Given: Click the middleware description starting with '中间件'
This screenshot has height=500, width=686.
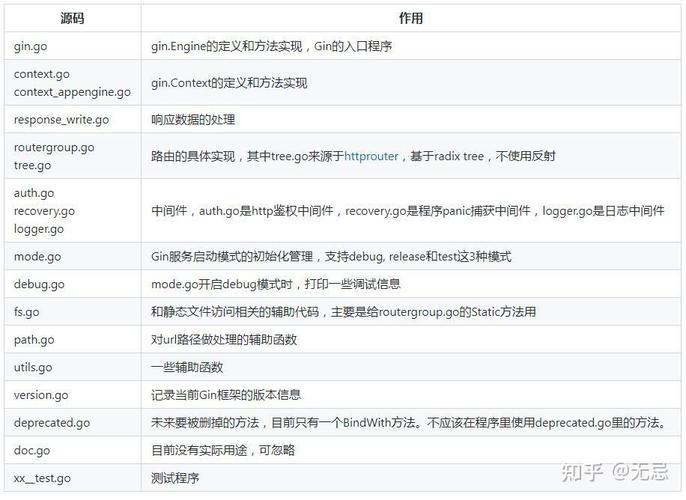Looking at the screenshot, I should click(x=407, y=211).
